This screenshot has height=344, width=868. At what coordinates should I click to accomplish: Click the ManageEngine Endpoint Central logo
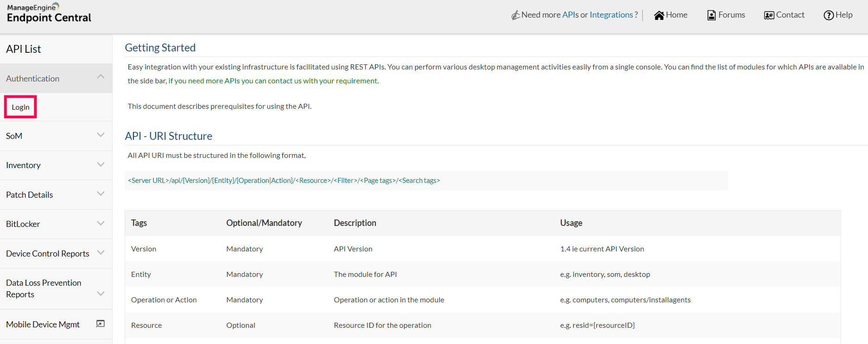[49, 13]
